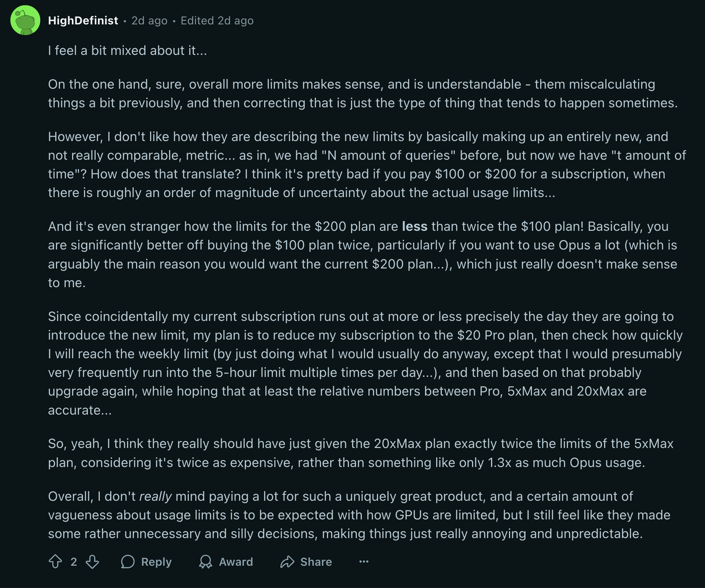This screenshot has height=588, width=705.
Task: Click the first "2d ago" post timestamp
Action: pos(149,20)
